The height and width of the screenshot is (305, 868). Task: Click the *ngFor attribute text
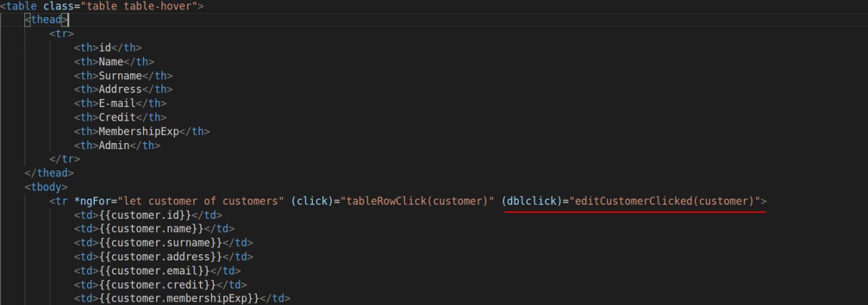coord(93,201)
